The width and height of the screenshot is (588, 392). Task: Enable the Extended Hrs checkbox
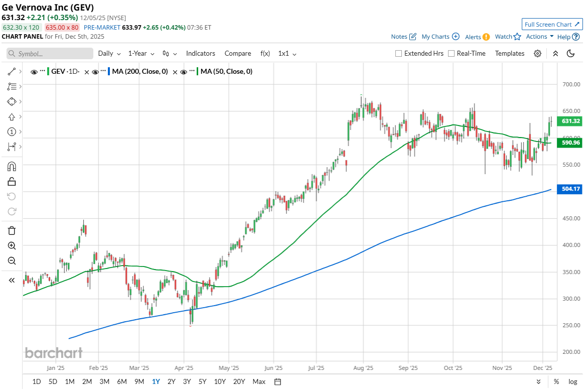(399, 53)
